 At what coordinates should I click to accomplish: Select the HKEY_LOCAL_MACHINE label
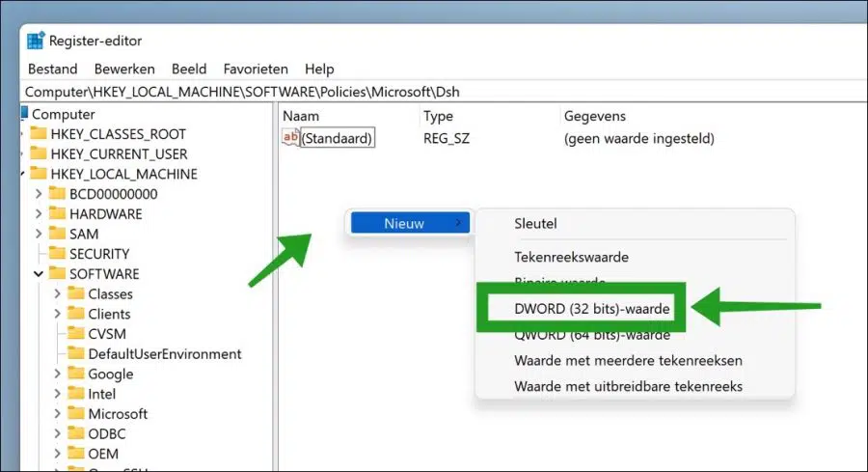[x=124, y=174]
